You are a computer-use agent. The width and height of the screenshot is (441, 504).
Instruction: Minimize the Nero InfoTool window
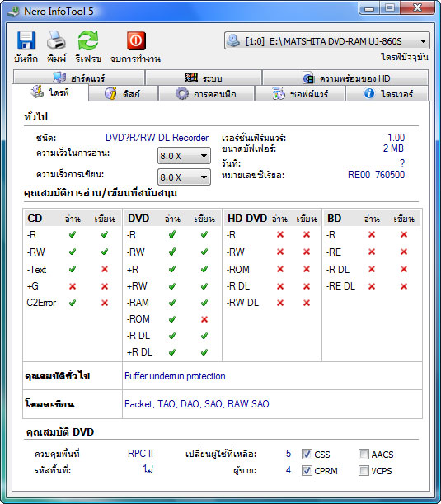369,7
